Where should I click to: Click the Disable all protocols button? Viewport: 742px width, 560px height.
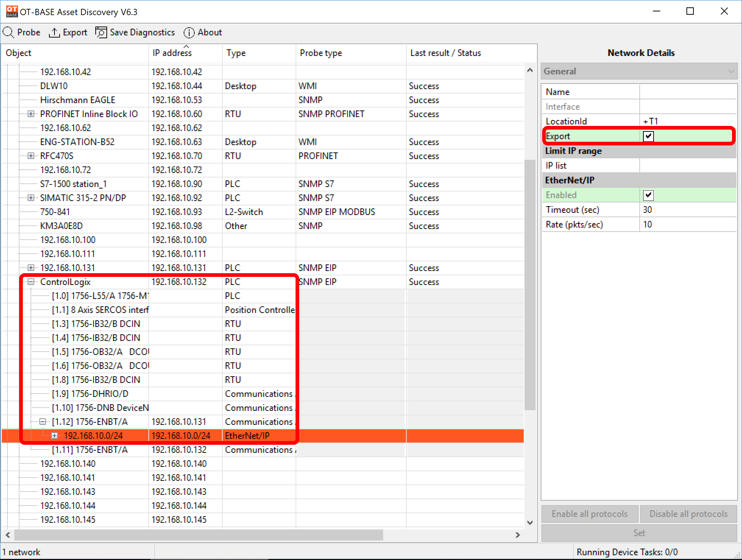point(688,514)
